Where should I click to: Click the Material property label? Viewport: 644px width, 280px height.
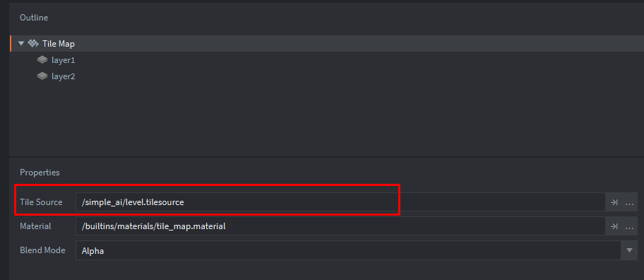[35, 226]
